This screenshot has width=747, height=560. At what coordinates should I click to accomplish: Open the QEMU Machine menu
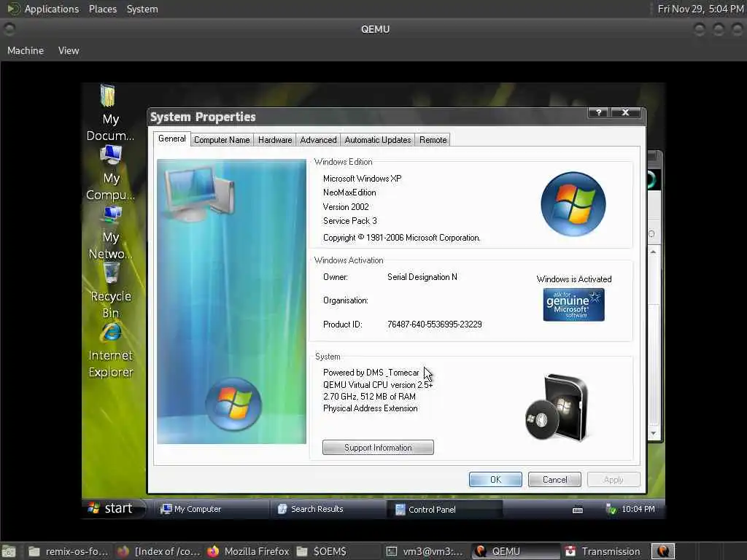(26, 50)
